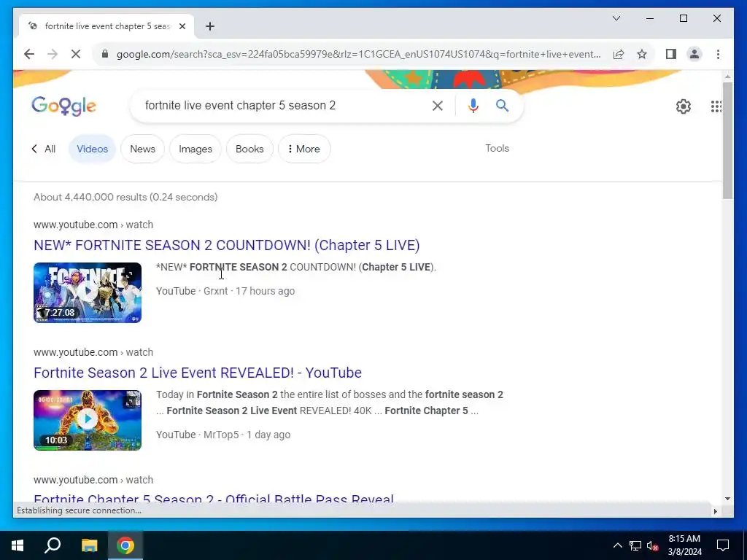This screenshot has width=747, height=560.
Task: Click the scrollbar down arrow
Action: 727,499
